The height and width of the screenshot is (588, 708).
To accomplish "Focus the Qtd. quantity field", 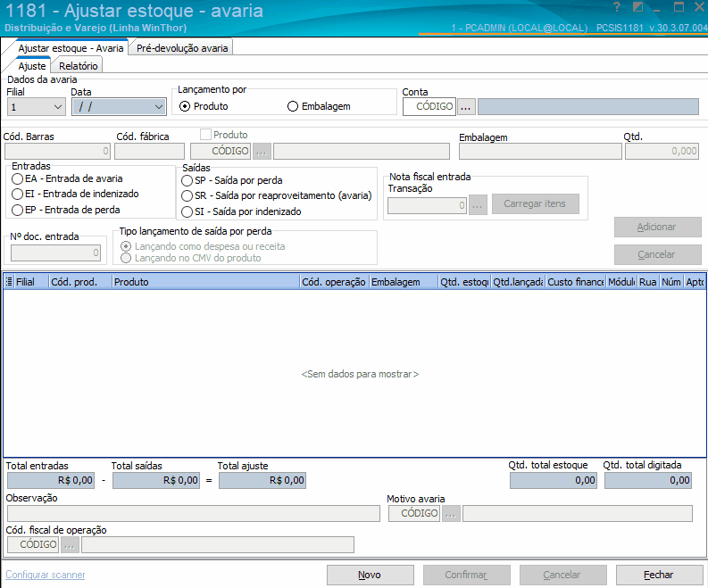I will click(662, 151).
